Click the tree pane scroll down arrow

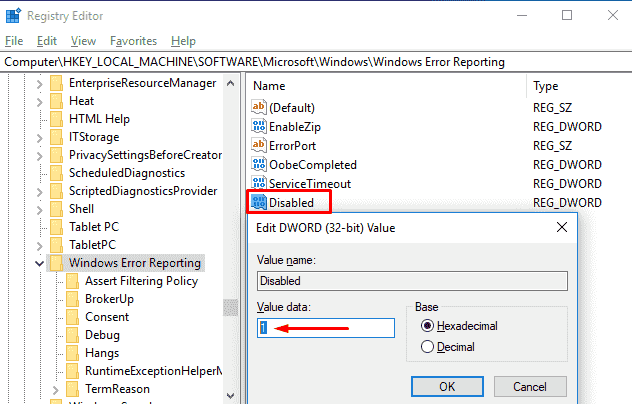(231, 396)
